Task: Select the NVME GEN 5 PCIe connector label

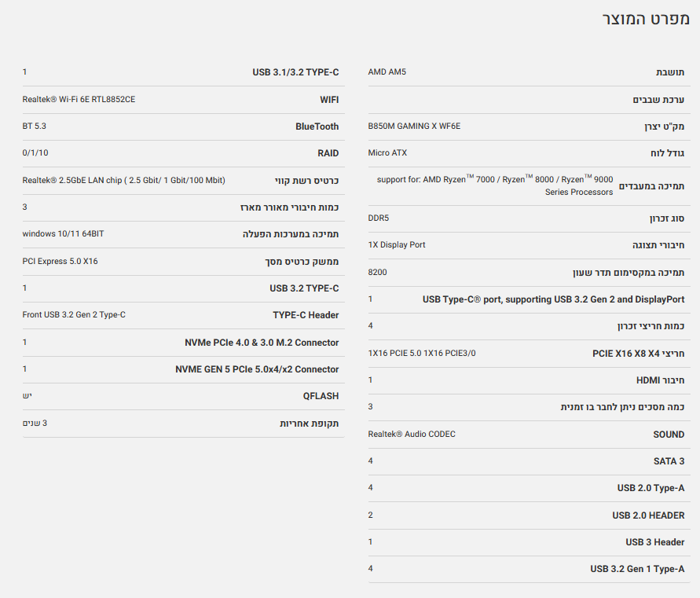Action: coord(257,369)
